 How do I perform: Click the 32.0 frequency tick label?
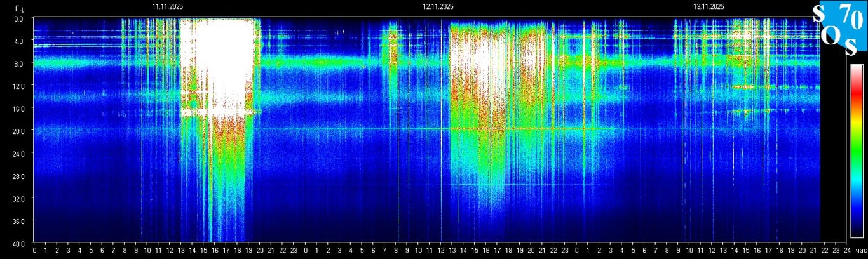coord(19,199)
